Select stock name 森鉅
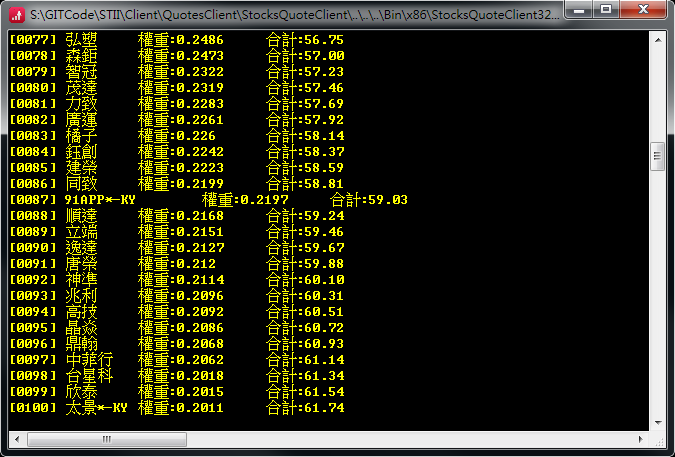This screenshot has height=457, width=675. click(x=81, y=56)
